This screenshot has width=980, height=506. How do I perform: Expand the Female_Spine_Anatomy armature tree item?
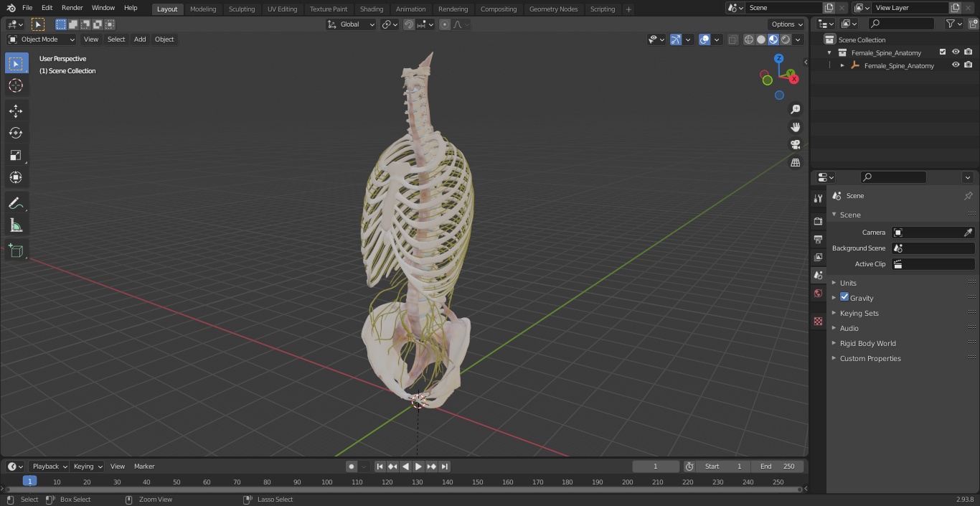tap(842, 65)
